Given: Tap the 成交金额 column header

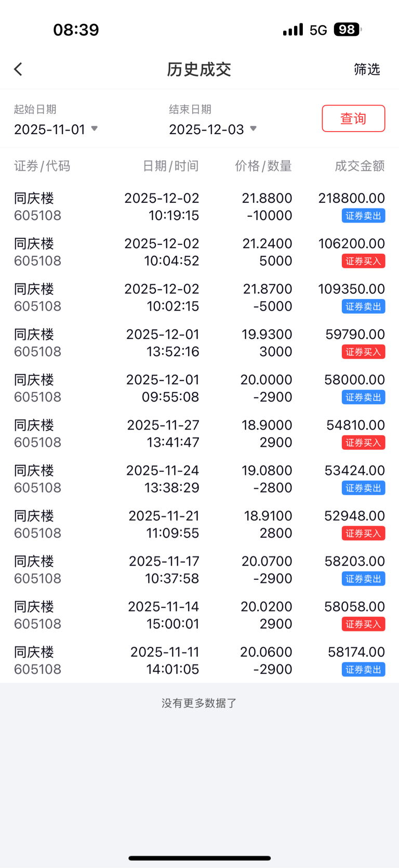Looking at the screenshot, I should point(360,166).
